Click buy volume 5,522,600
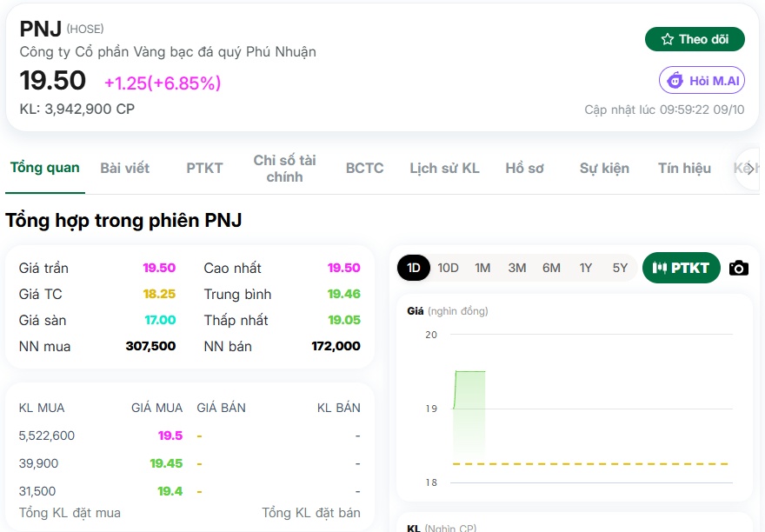This screenshot has width=765, height=532. [47, 436]
